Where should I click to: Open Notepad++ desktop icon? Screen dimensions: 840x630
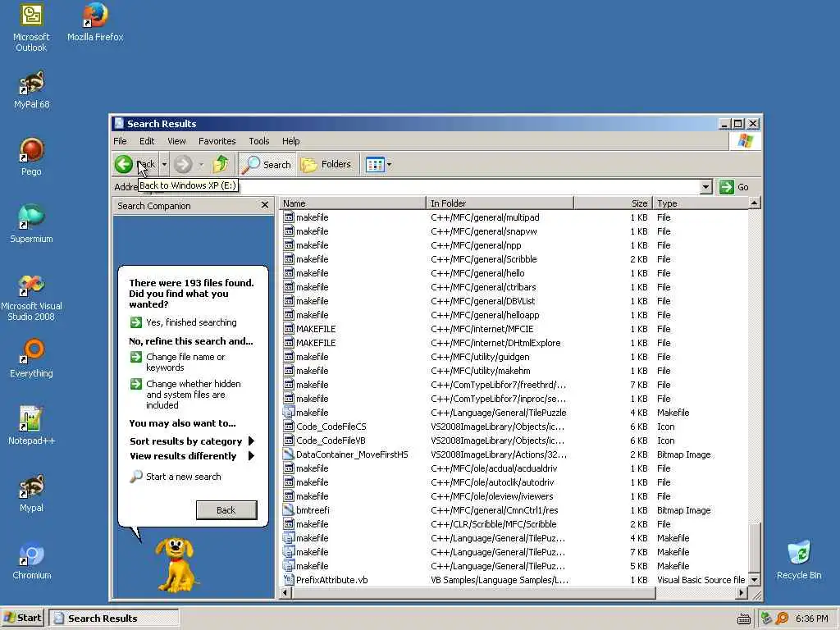[x=31, y=426]
